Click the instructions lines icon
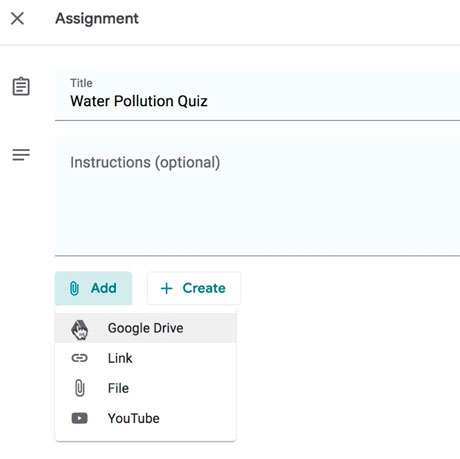 pos(21,155)
